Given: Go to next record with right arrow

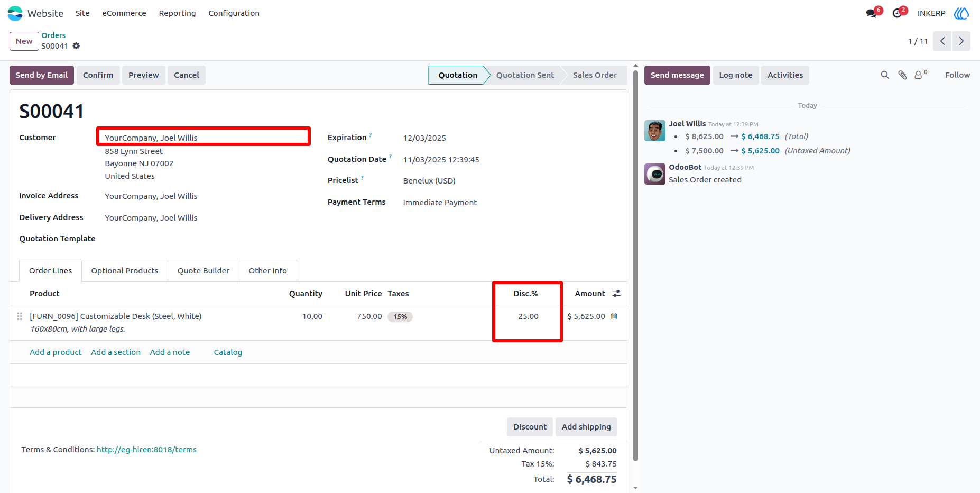Looking at the screenshot, I should (x=961, y=41).
